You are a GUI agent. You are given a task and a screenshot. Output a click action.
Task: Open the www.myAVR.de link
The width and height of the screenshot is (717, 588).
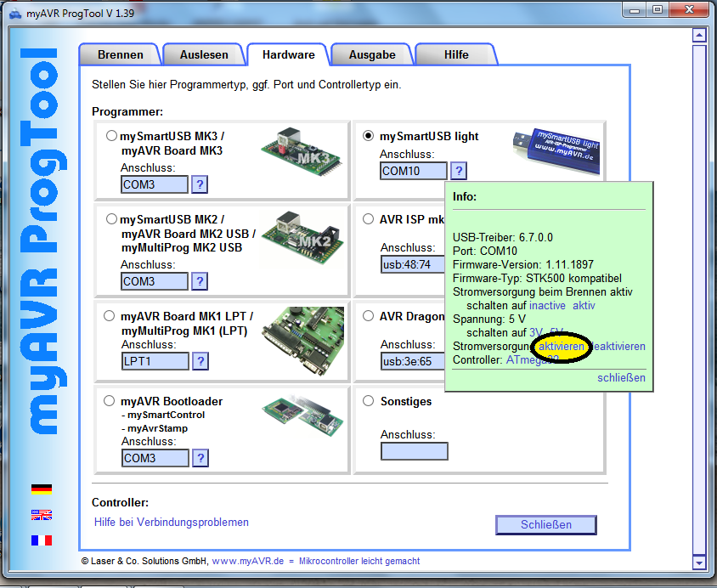pos(248,561)
